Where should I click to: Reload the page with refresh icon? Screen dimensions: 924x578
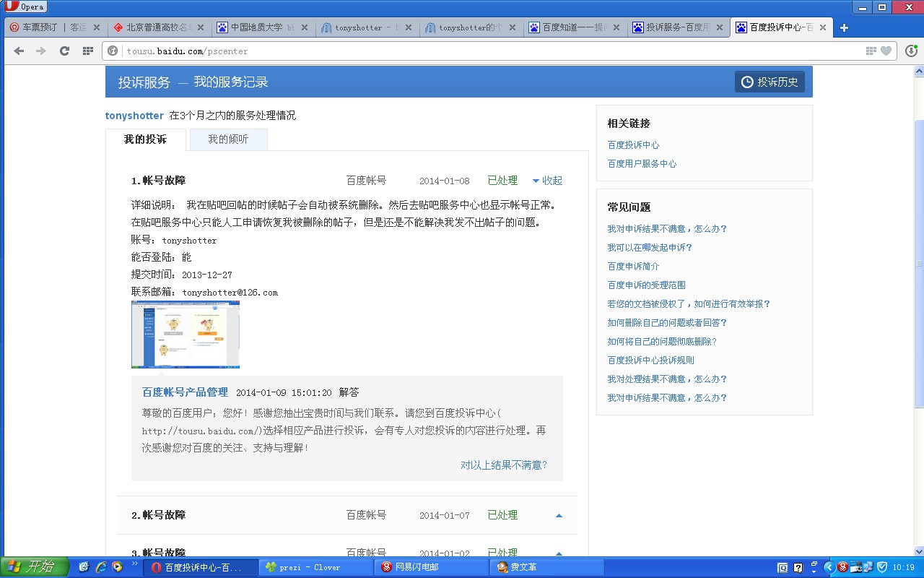(x=64, y=51)
